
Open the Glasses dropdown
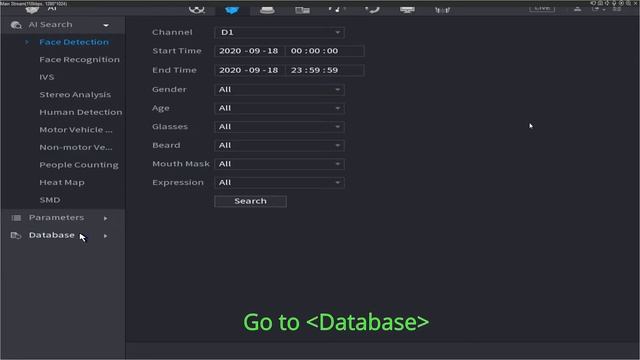(279, 127)
